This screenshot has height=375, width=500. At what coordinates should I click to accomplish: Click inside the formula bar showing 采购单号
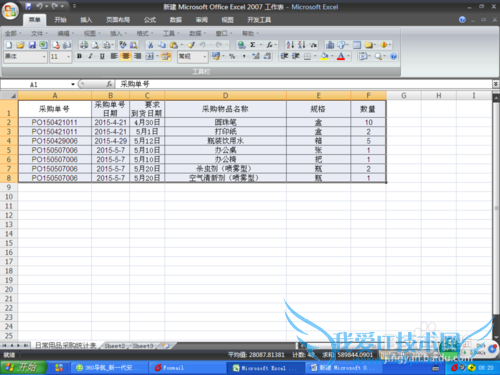303,84
